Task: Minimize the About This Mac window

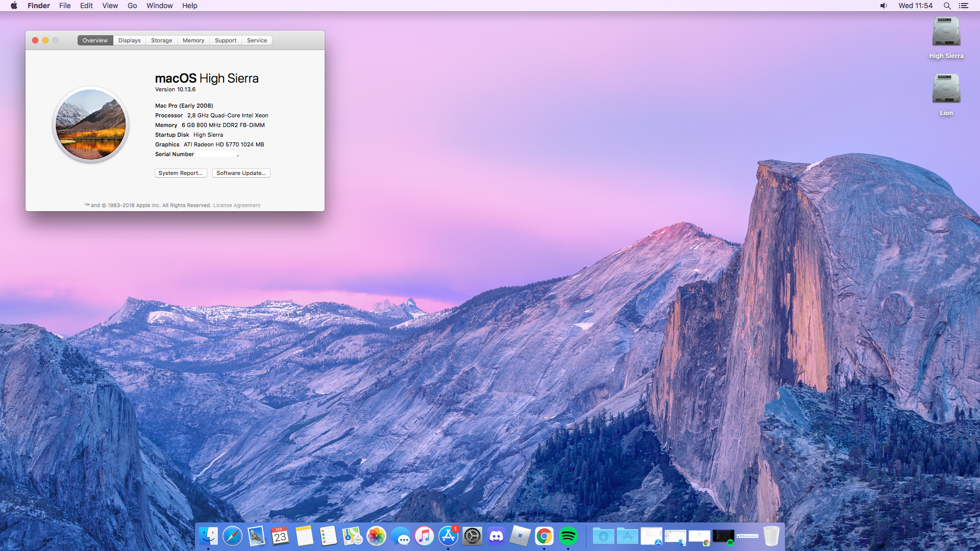Action: pos(45,40)
